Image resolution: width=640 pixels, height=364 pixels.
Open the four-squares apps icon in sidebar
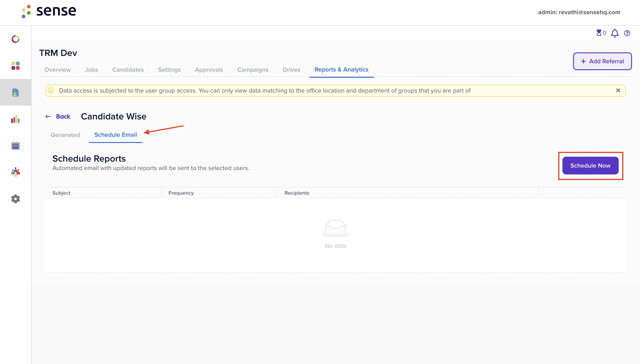pos(16,66)
